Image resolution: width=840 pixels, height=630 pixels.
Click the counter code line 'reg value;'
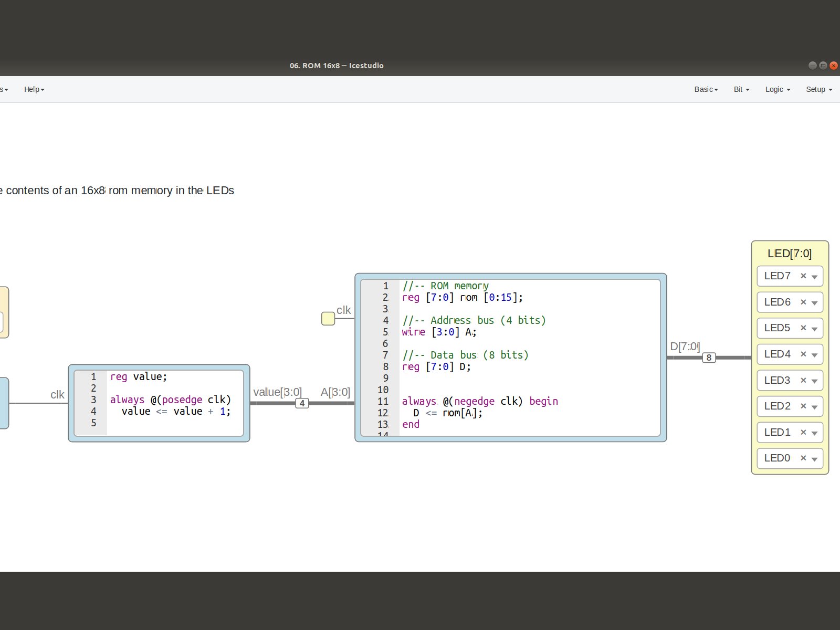(139, 376)
